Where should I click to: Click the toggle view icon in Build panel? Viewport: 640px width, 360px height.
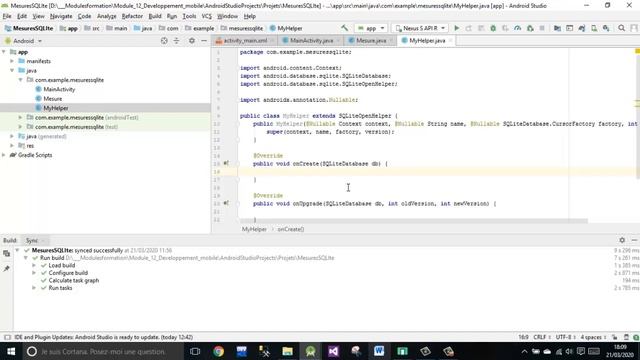tap(7, 253)
